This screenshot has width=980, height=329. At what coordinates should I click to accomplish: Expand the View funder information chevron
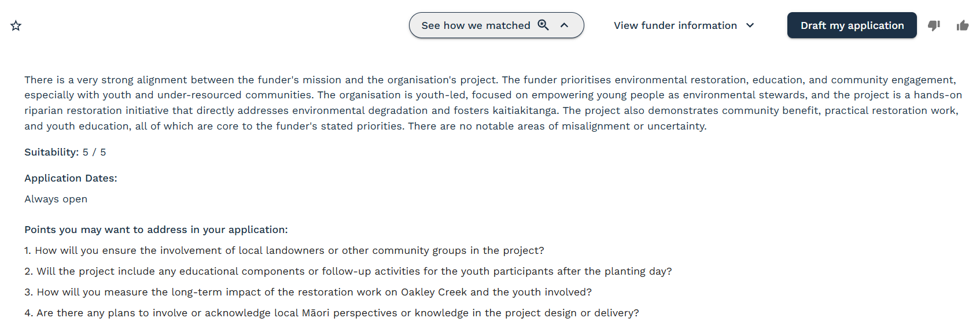point(750,25)
